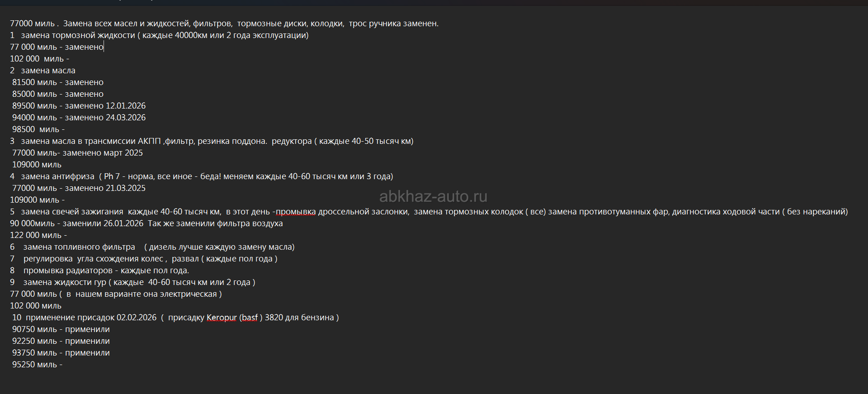Click the "регулировка угла схождения колес" line
Viewport: 868px width, 394px height.
tap(93, 259)
